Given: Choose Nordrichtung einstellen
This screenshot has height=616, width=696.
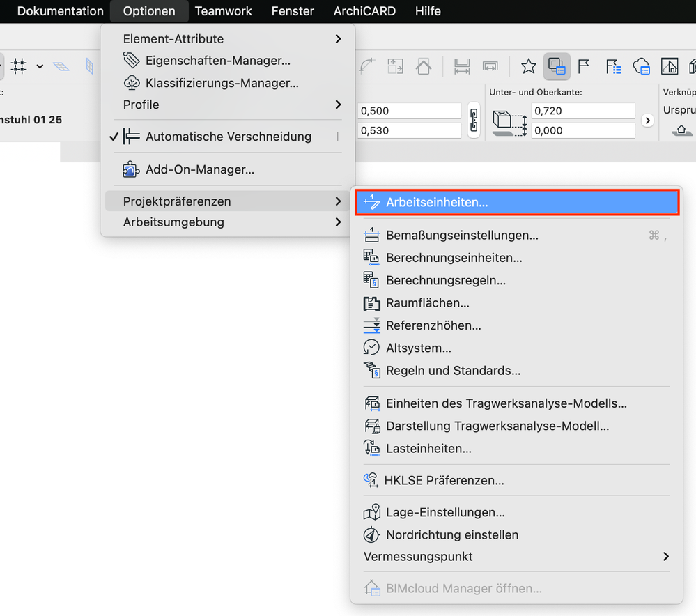Looking at the screenshot, I should coord(516,535).
